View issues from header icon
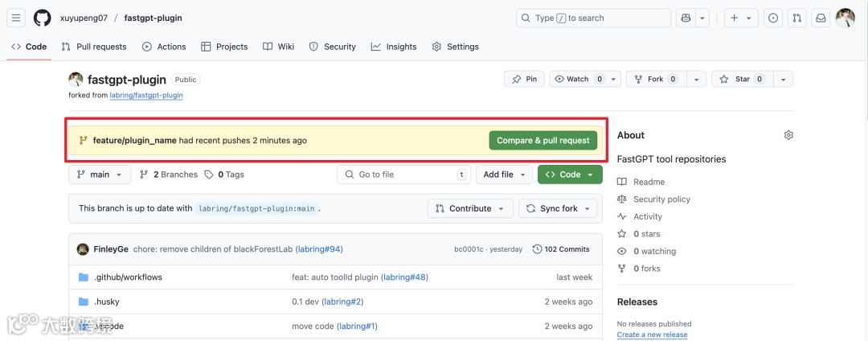 tap(773, 18)
